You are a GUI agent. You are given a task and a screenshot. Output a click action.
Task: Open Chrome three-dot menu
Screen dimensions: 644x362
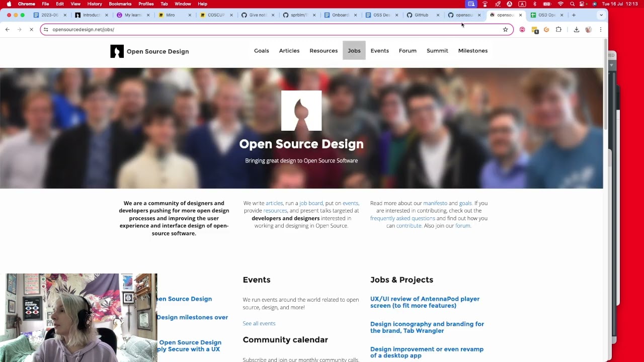pos(600,30)
